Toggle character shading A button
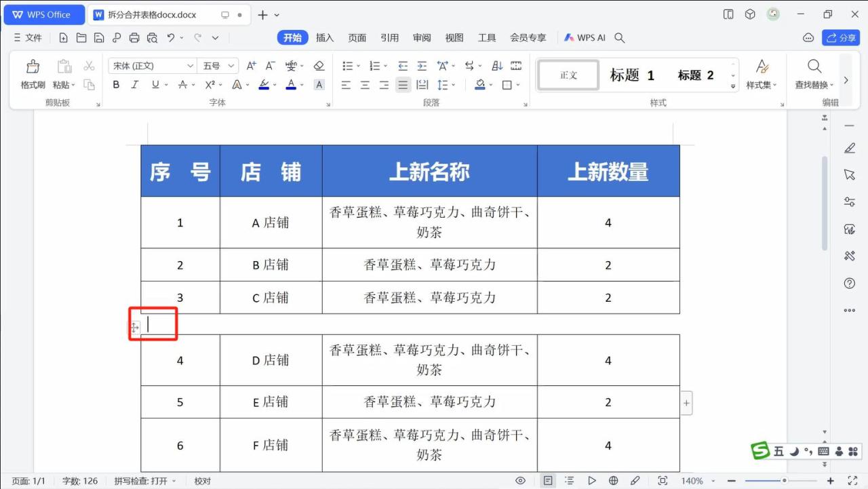The height and width of the screenshot is (489, 868). tap(319, 85)
